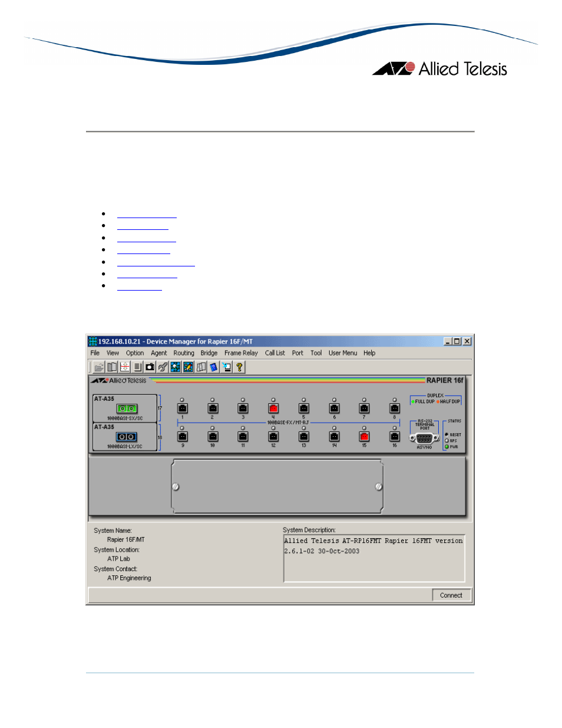This screenshot has width=562, height=728.
Task: Click the red crosshair grid toolbar icon
Action: 125,367
